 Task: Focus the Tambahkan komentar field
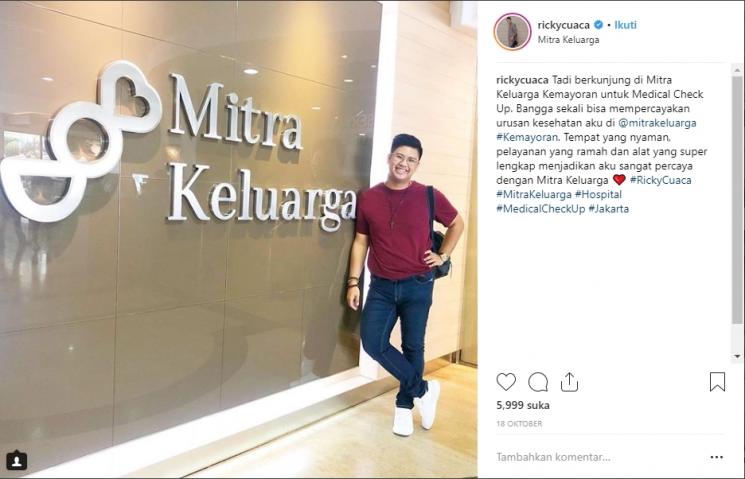pyautogui.click(x=599, y=457)
